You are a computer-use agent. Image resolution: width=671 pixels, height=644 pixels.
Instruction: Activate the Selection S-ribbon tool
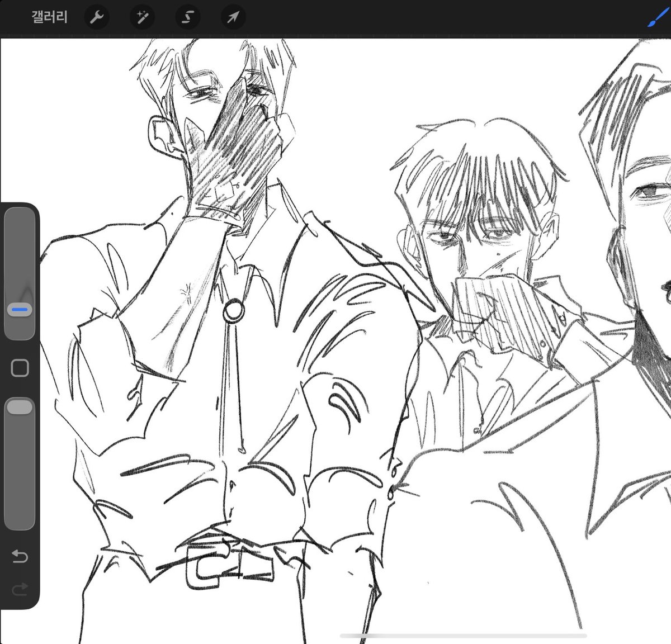coord(188,18)
